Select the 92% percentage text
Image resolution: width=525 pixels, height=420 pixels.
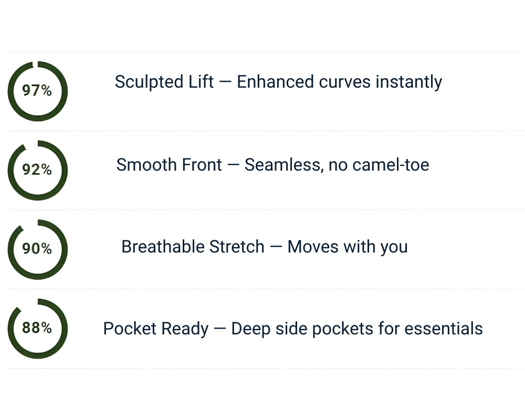point(37,170)
